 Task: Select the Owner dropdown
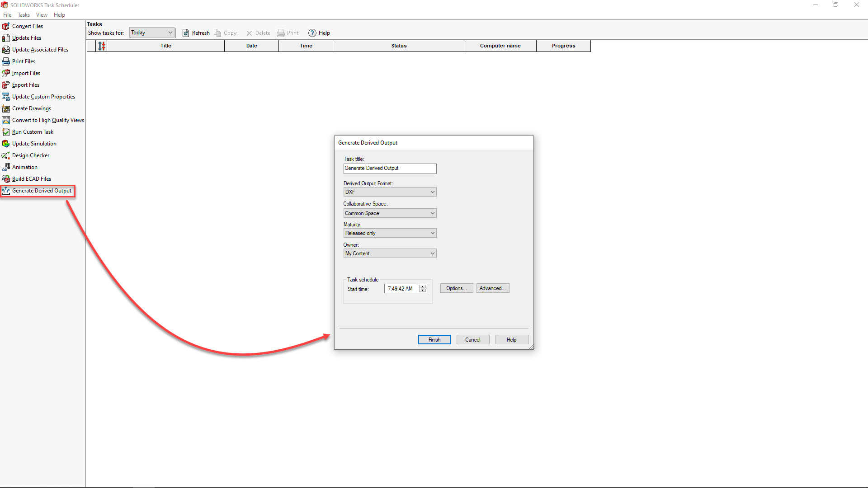tap(390, 253)
